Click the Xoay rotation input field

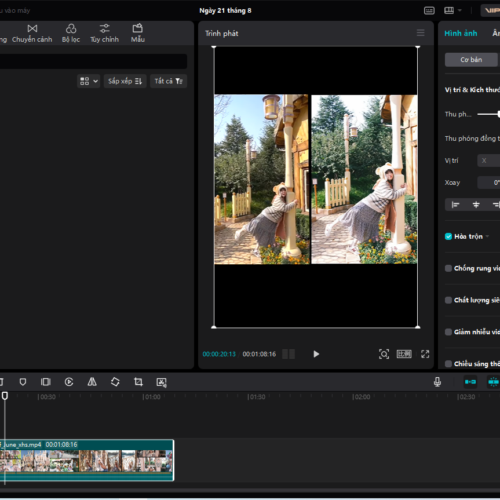[x=489, y=182]
